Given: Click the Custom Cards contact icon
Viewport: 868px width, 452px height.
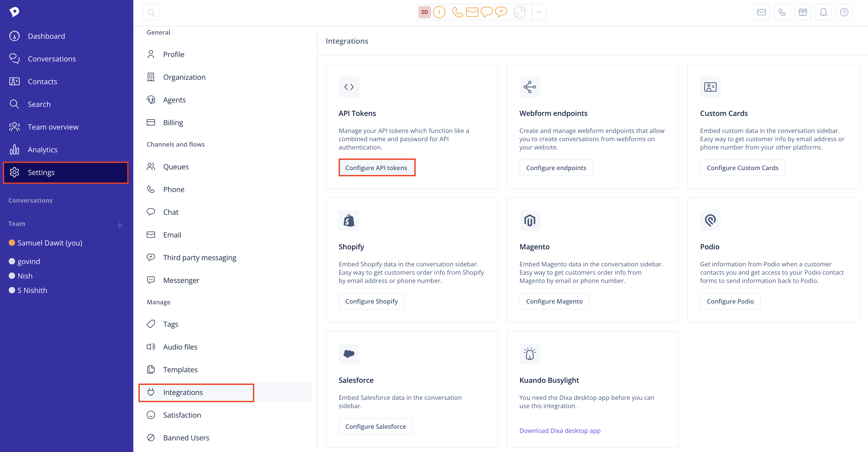Looking at the screenshot, I should (x=710, y=87).
